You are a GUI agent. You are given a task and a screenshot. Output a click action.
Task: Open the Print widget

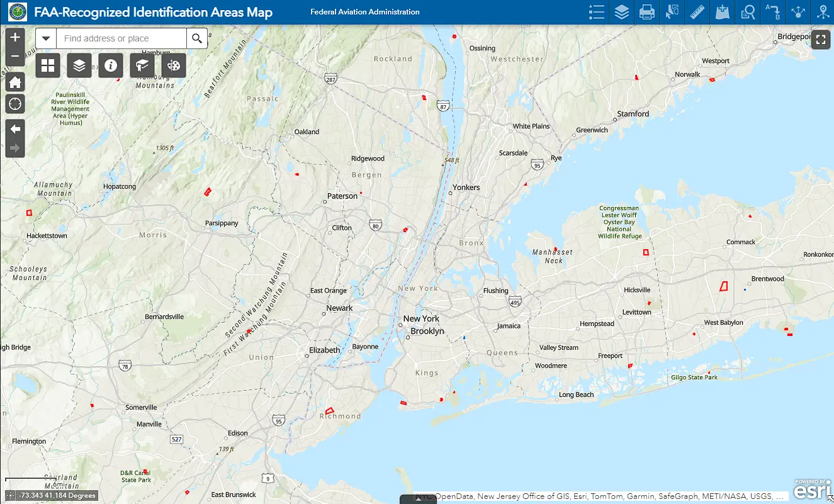[x=647, y=12]
